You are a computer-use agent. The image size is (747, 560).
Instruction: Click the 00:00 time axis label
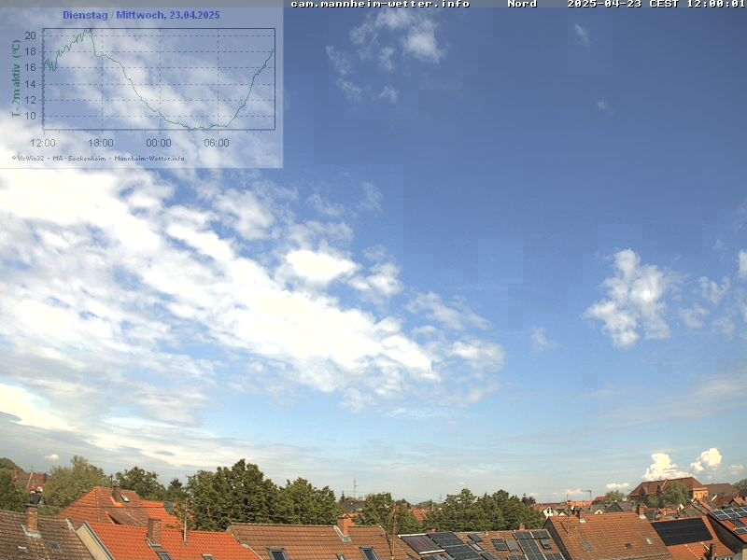[x=159, y=143]
